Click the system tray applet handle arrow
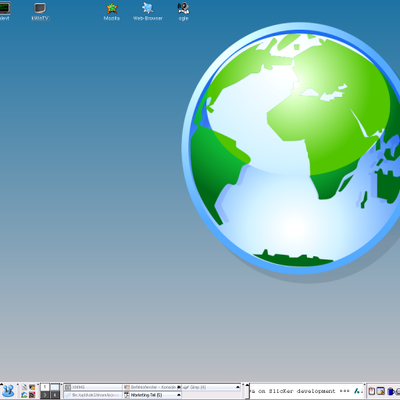 pos(364,384)
